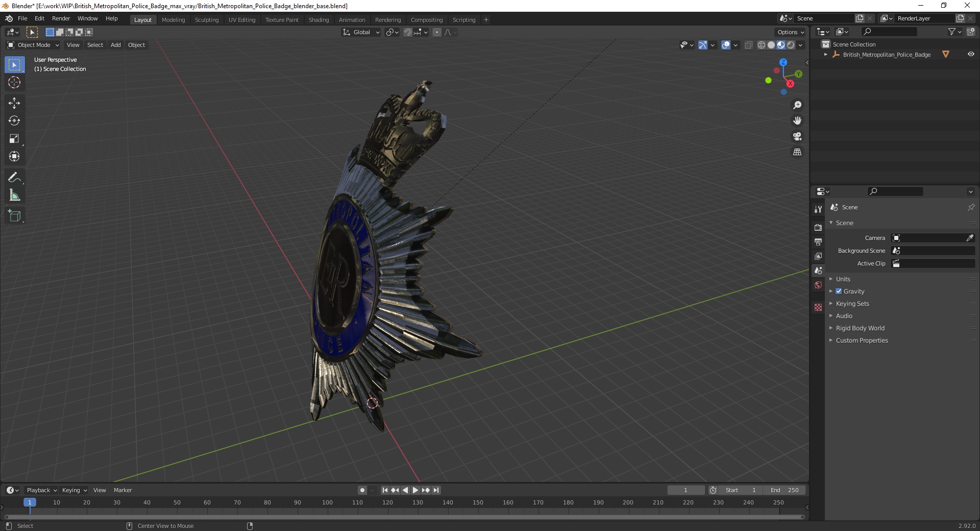Toggle show overlays button
This screenshot has width=980, height=531.
(x=726, y=45)
